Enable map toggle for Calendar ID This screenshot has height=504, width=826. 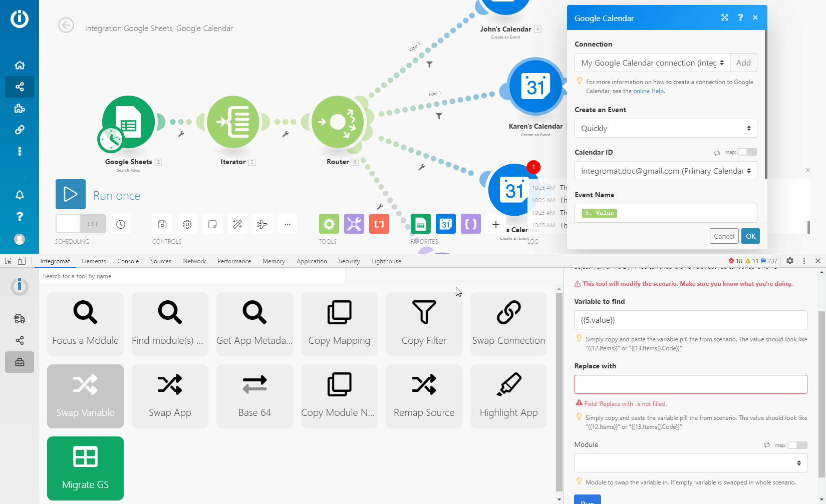click(747, 152)
